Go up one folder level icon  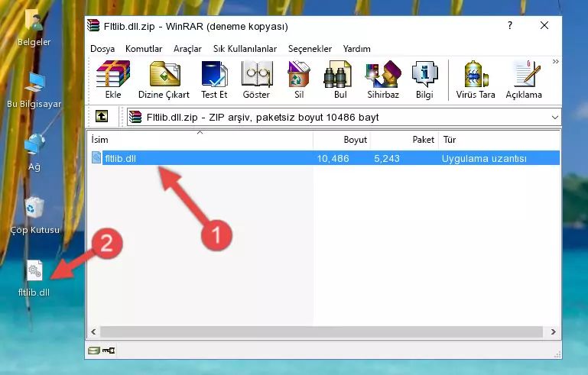(x=102, y=117)
